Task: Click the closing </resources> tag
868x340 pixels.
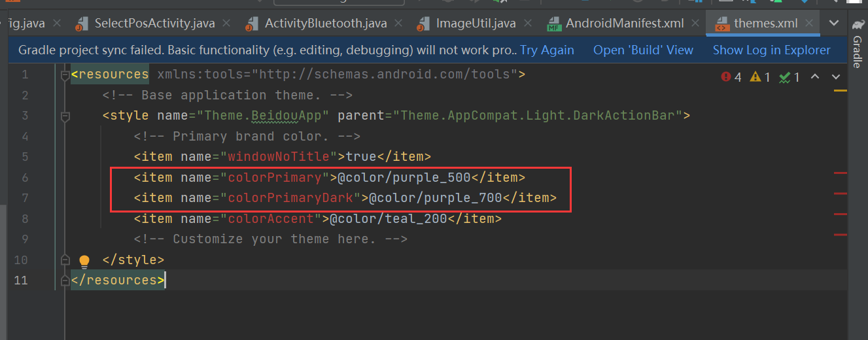Action: (x=118, y=280)
